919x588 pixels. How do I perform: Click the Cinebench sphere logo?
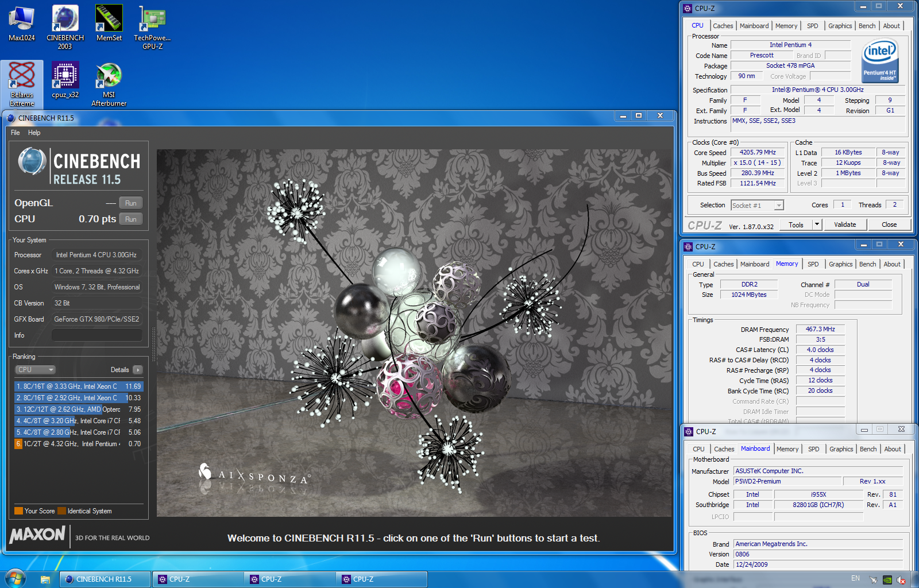(32, 161)
